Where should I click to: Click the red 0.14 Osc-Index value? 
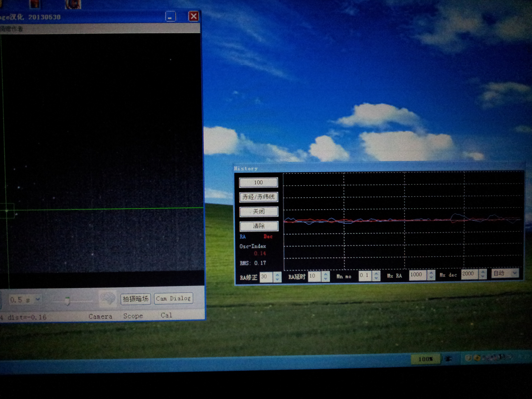(260, 253)
